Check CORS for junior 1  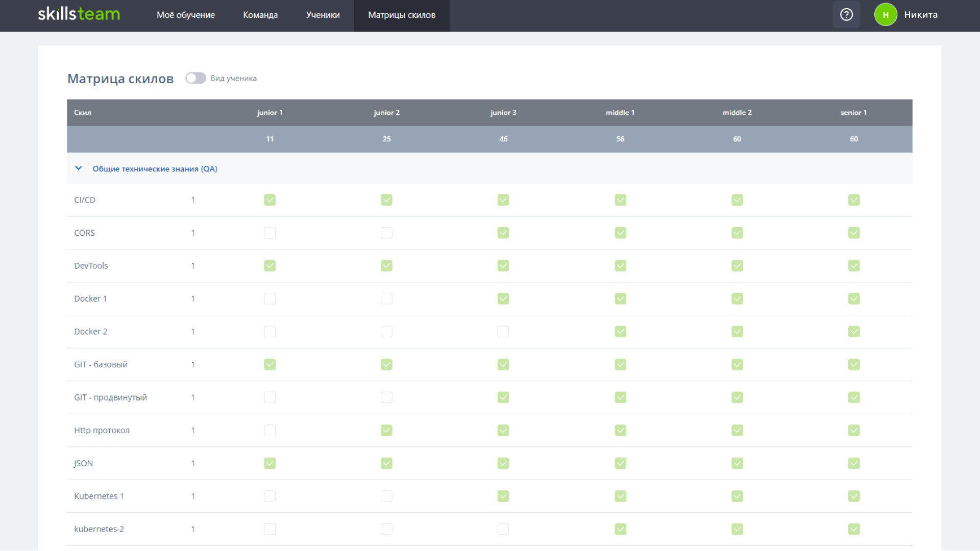click(x=269, y=233)
